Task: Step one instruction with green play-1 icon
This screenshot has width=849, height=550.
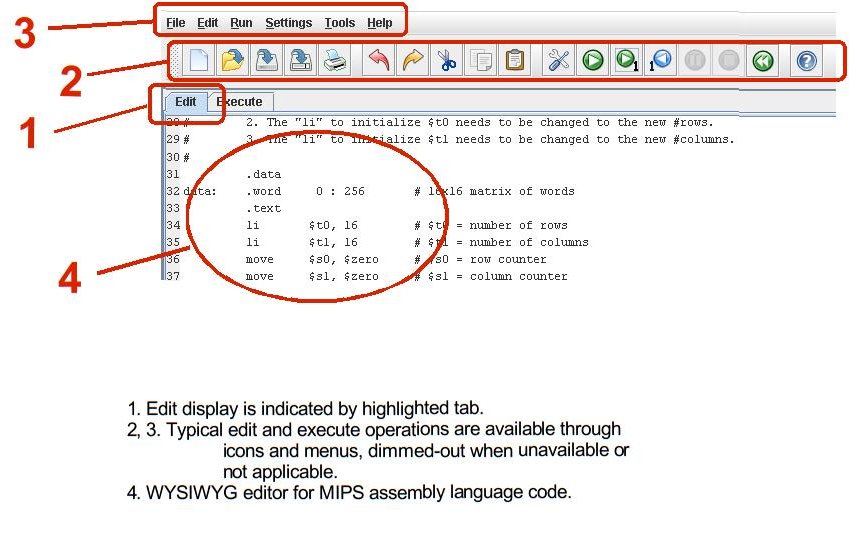Action: [626, 60]
